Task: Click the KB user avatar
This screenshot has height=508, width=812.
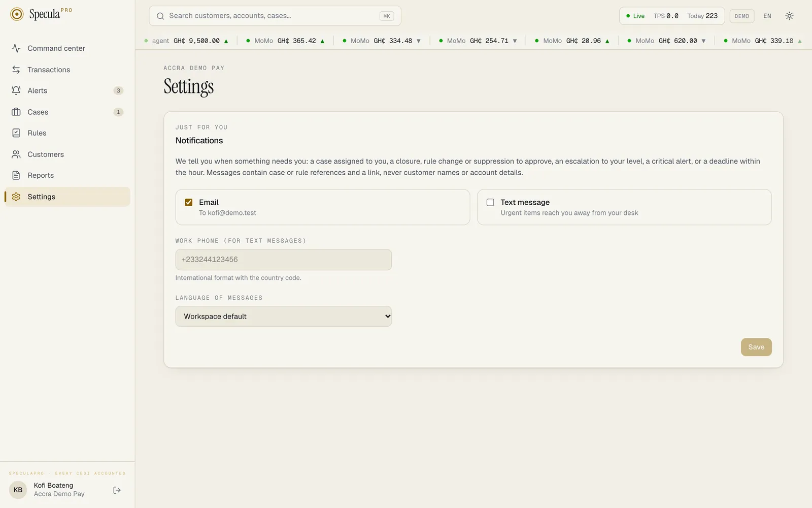Action: point(18,490)
